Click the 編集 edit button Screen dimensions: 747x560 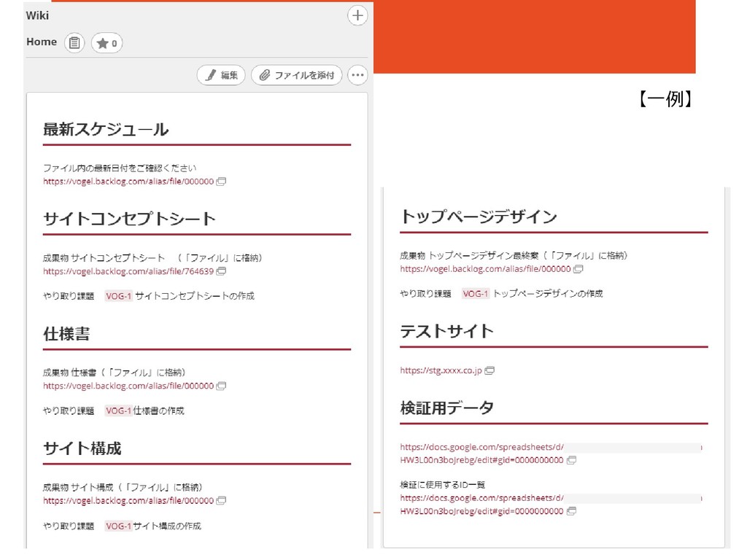tap(221, 75)
